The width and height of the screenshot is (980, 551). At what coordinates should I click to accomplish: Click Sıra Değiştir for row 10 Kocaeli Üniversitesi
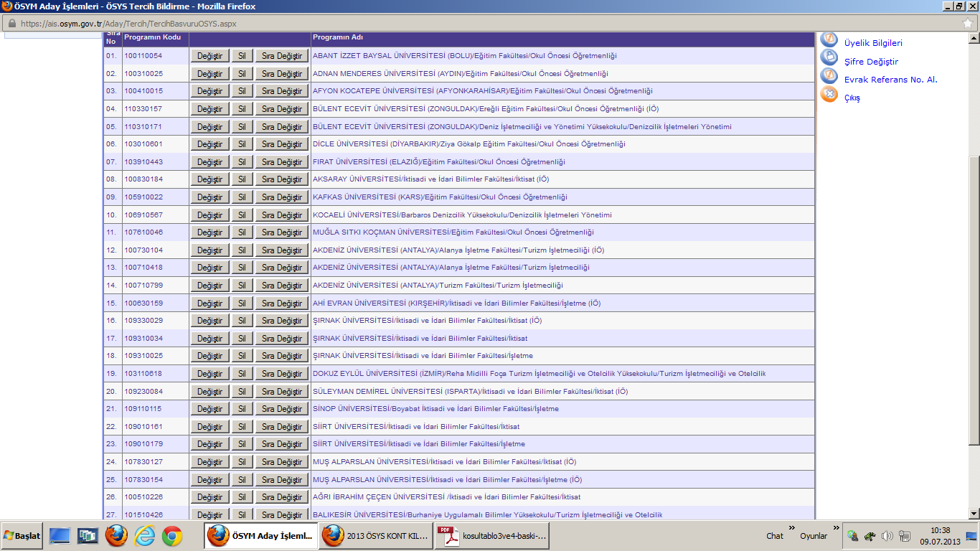281,215
